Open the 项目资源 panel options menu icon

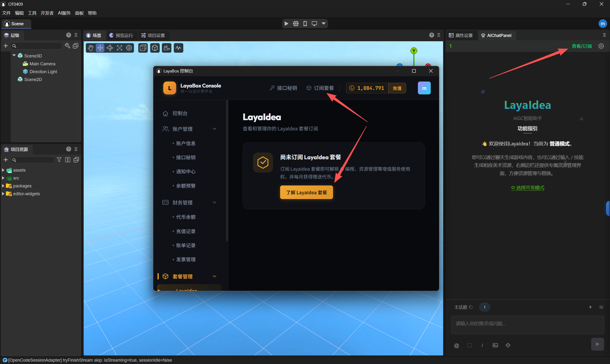pyautogui.click(x=76, y=149)
